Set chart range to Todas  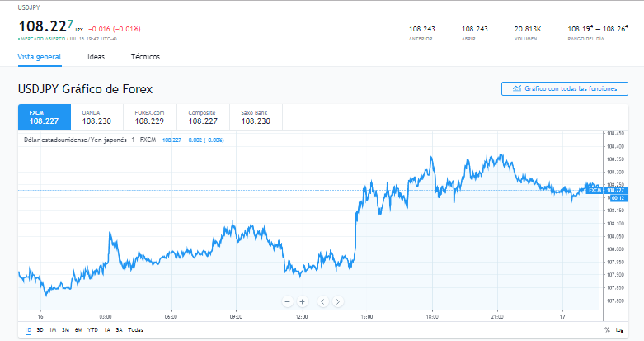point(135,330)
